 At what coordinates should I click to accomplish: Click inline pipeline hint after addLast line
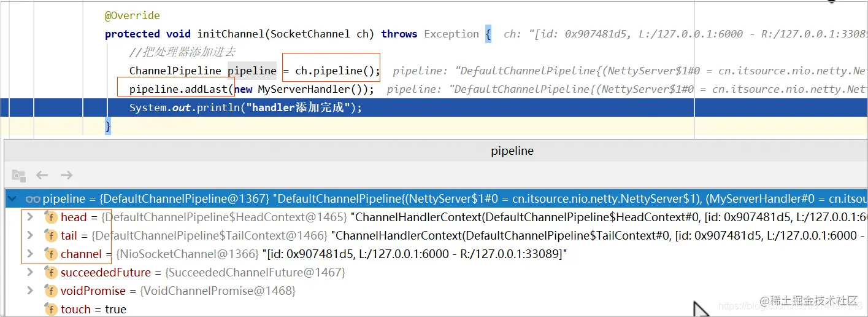coord(628,89)
